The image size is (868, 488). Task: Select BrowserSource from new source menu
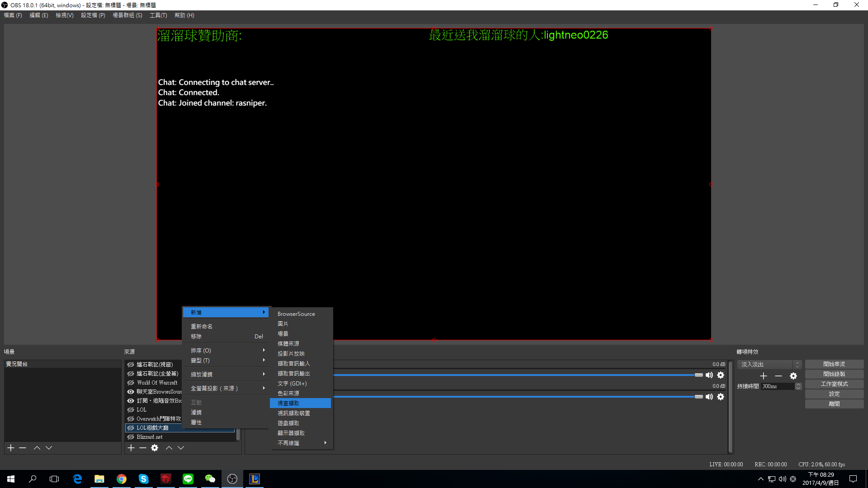(x=296, y=314)
